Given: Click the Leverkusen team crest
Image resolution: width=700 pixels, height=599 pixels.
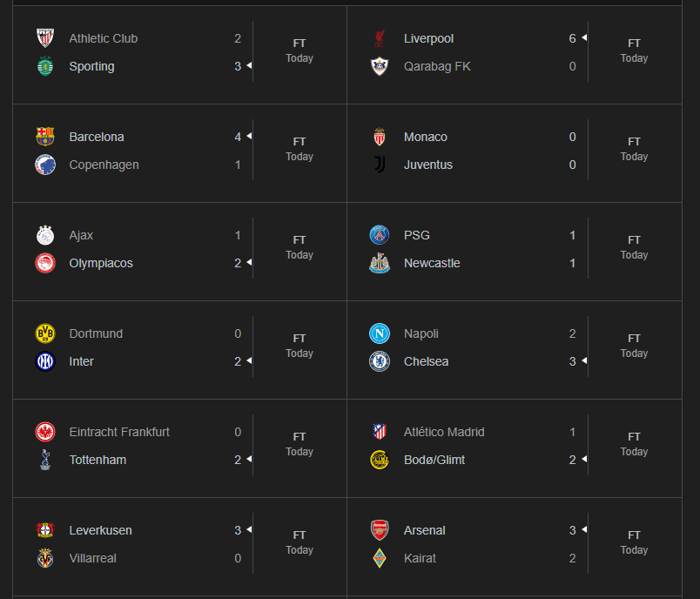Looking at the screenshot, I should (45, 530).
